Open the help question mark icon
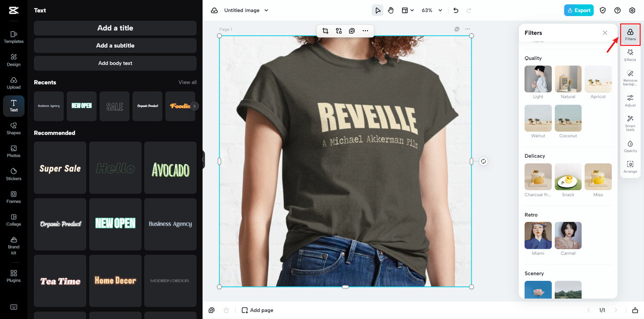 [617, 10]
